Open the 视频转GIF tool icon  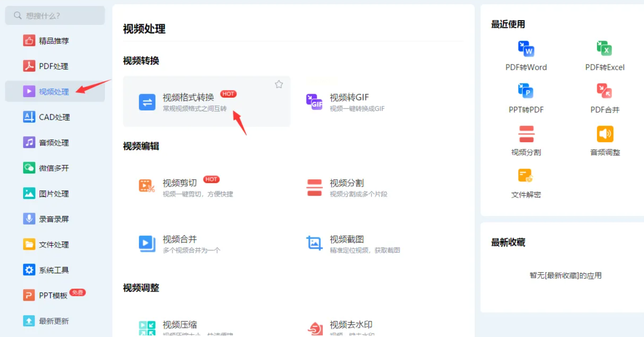(x=314, y=102)
